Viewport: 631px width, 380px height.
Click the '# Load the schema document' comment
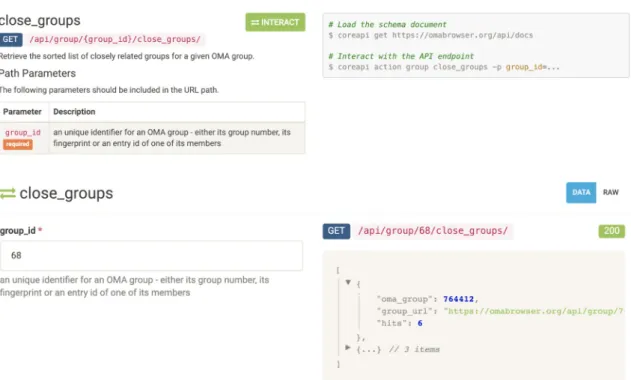point(387,25)
